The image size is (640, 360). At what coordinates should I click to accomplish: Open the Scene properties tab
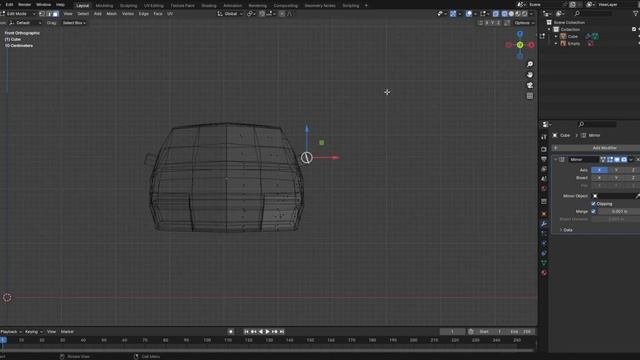544,178
